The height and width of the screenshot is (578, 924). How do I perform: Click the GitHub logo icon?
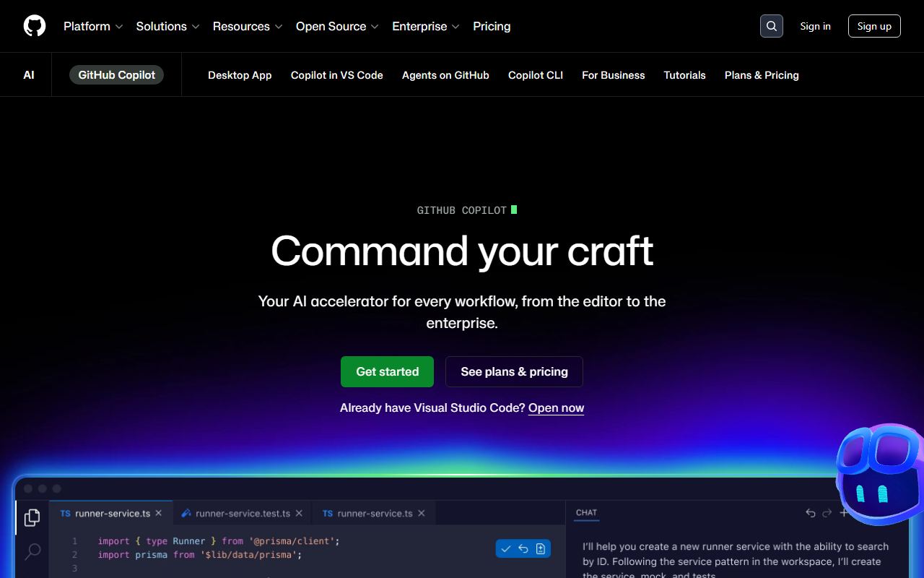pos(35,26)
